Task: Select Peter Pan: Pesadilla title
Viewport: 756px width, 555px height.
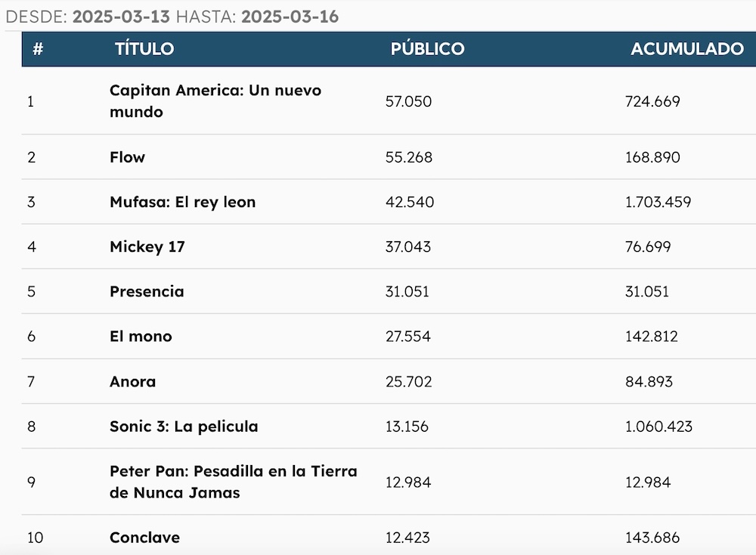Action: [233, 482]
